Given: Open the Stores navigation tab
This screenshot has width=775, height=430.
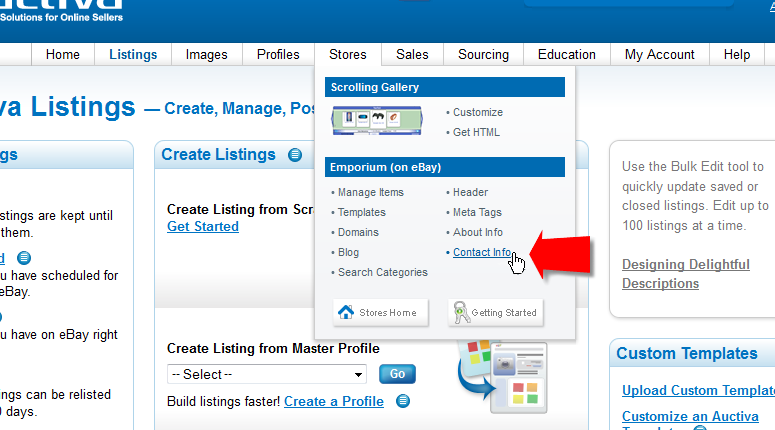Looking at the screenshot, I should (348, 54).
